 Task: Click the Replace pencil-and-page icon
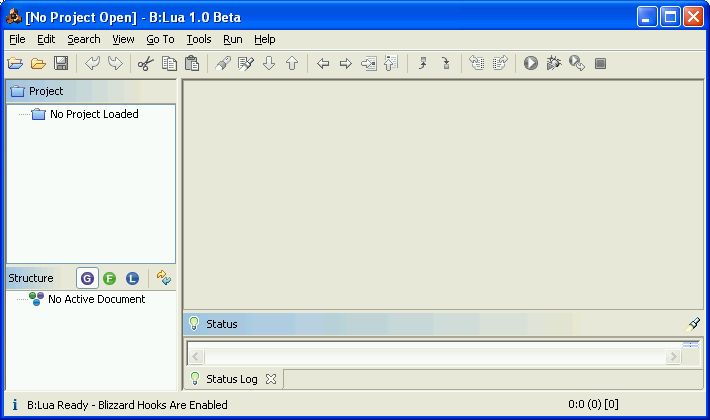[x=246, y=63]
